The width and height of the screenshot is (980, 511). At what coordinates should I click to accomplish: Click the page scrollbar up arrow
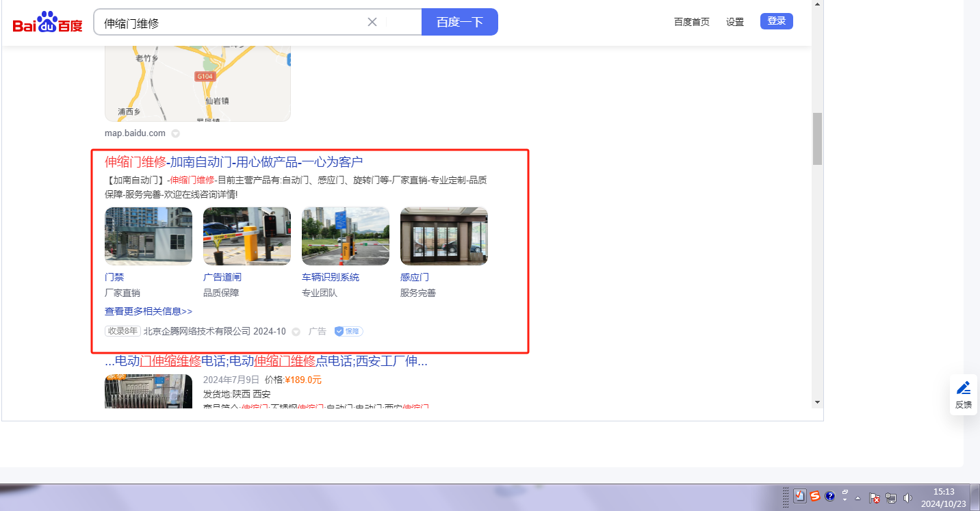click(817, 4)
